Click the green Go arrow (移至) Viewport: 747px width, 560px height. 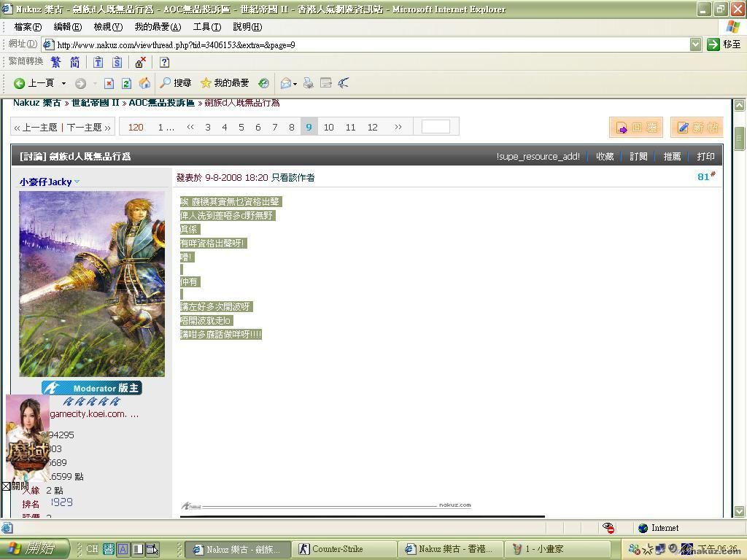[713, 44]
